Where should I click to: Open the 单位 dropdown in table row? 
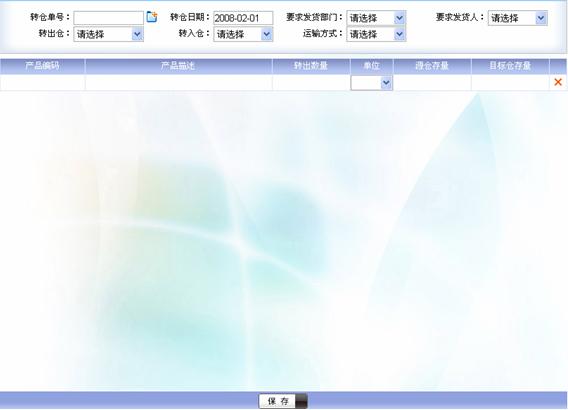(372, 83)
